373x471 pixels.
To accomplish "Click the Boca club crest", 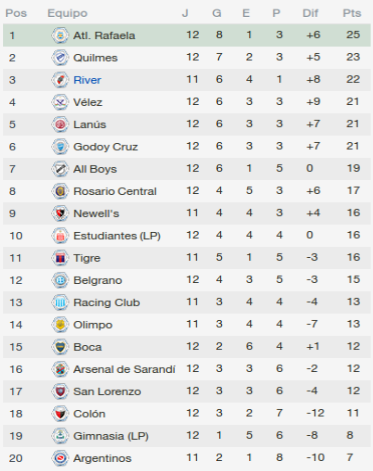I will click(60, 347).
